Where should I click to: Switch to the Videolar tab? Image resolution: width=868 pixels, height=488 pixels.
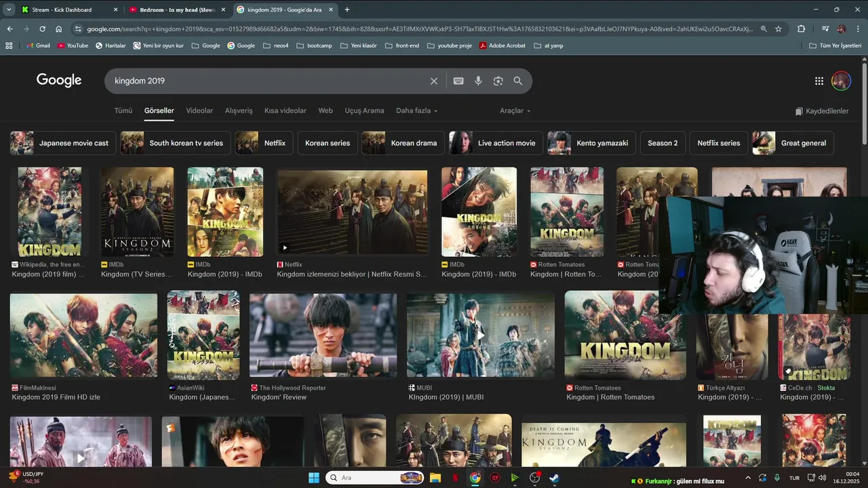coord(199,110)
